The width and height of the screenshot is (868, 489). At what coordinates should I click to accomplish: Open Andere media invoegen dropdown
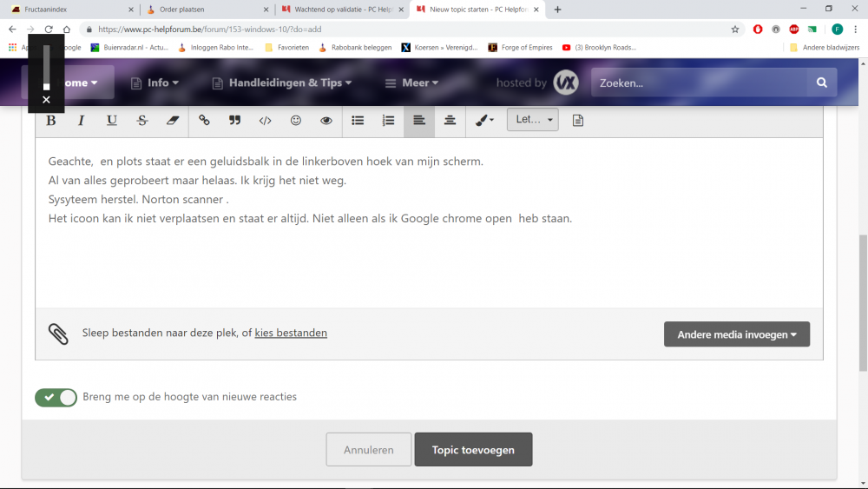pyautogui.click(x=736, y=334)
